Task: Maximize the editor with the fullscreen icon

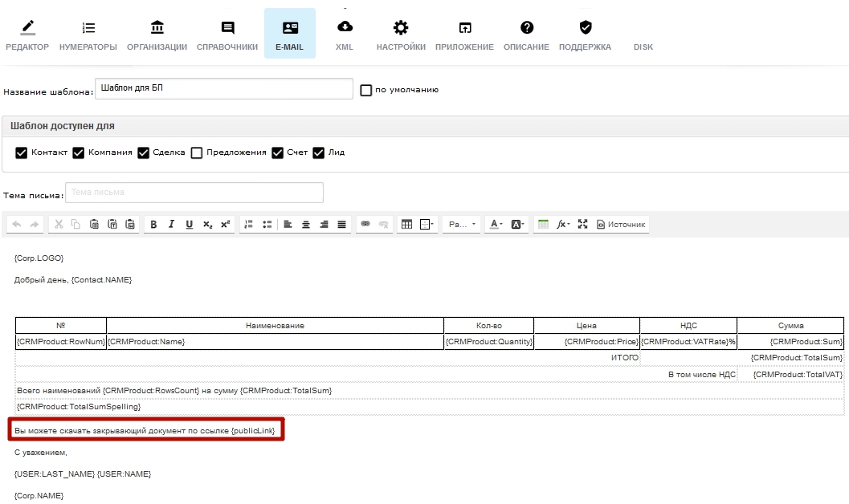Action: (583, 225)
